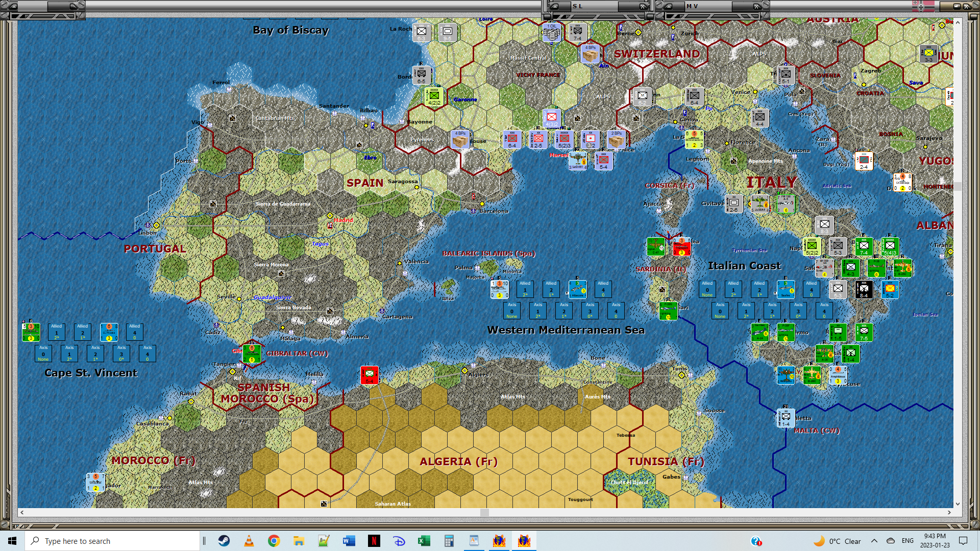Click the Algiers city label
This screenshot has height=551, width=980.
pos(479,374)
